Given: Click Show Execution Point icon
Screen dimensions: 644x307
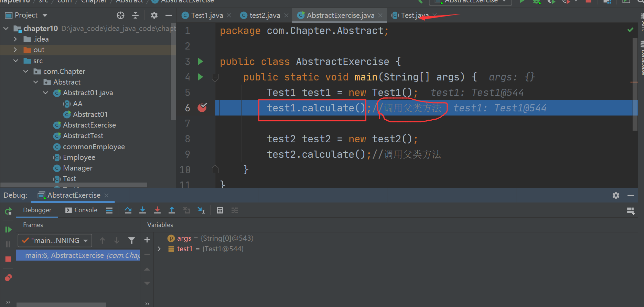Looking at the screenshot, I should (x=109, y=210).
